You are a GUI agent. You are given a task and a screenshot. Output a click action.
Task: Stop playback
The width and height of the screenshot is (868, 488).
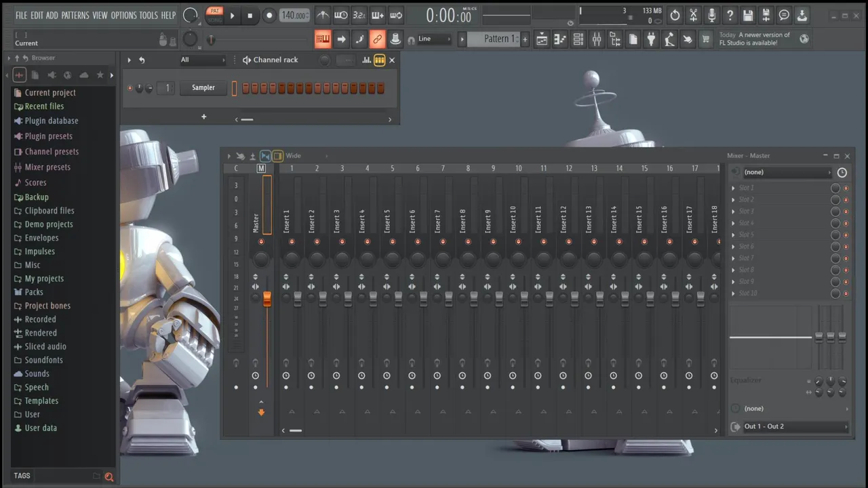(x=250, y=16)
